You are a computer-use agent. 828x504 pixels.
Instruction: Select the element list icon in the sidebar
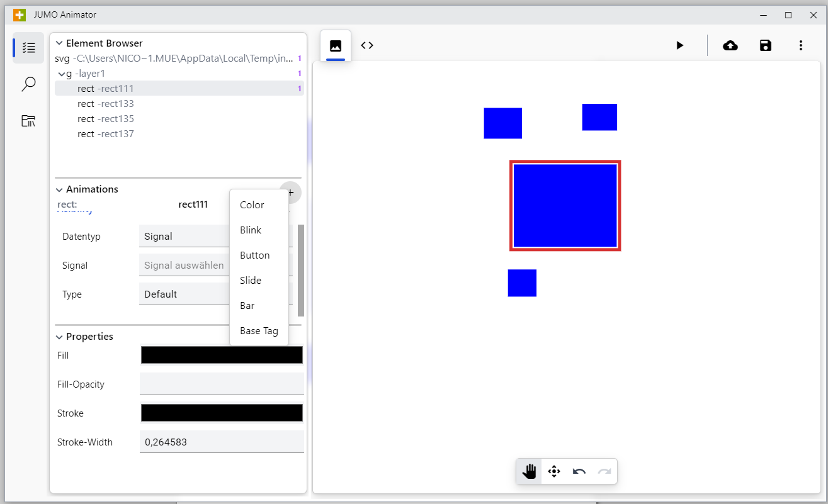point(28,48)
